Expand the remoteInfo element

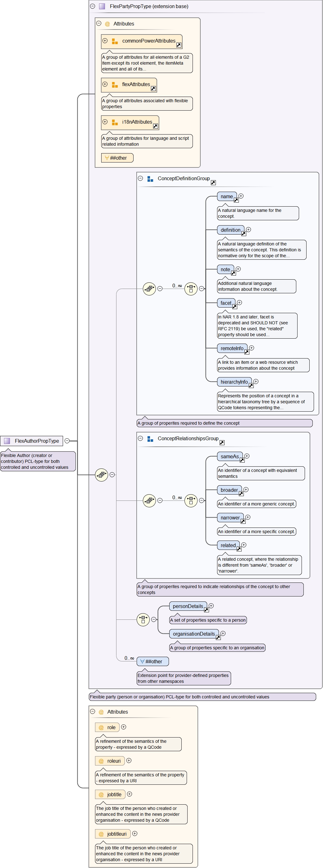252,348
